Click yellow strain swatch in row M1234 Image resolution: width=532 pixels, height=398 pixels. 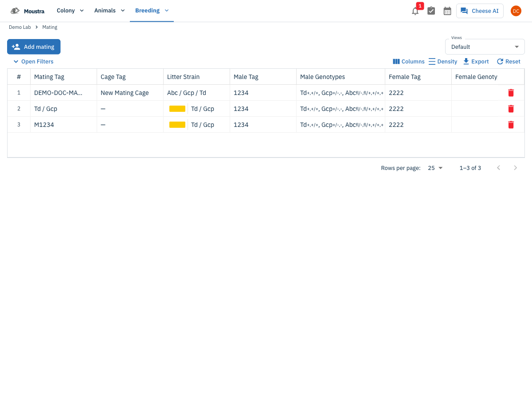[x=177, y=125]
